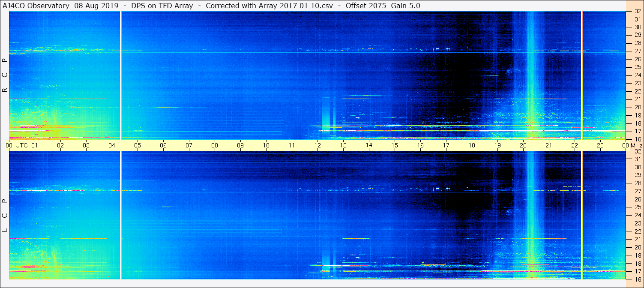Click the 10 hour tick label
644x288 pixels.
[x=266, y=145]
